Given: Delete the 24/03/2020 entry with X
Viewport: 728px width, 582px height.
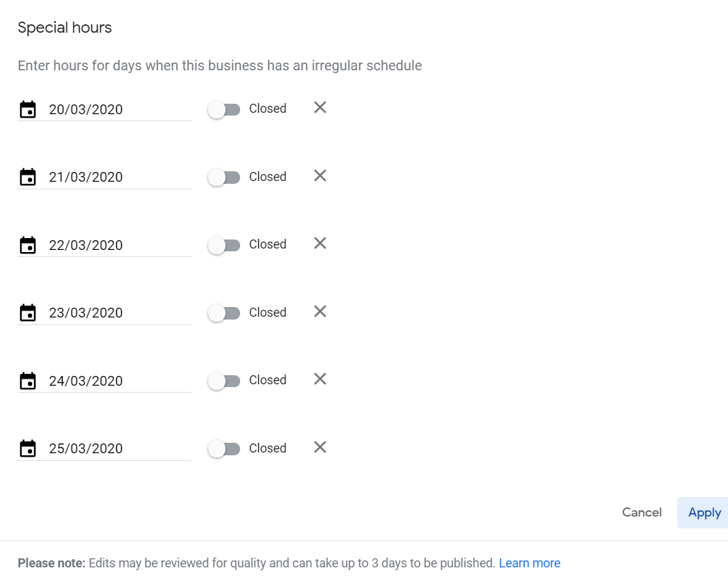Looking at the screenshot, I should (320, 379).
